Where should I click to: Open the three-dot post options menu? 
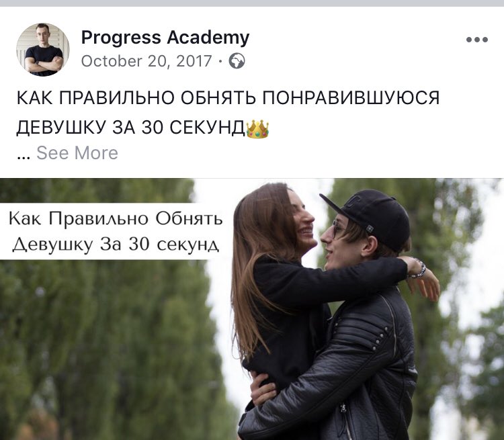[x=477, y=40]
